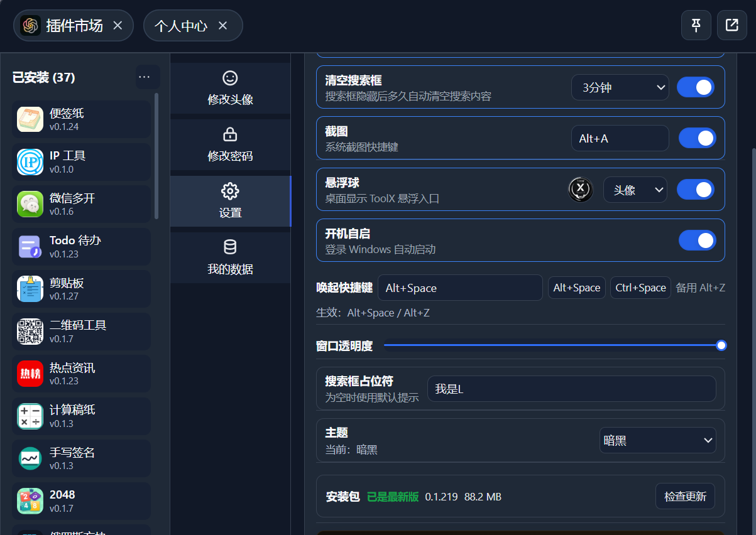This screenshot has height=535, width=756.
Task: Open the 头像 floating ball style dropdown
Action: click(635, 190)
